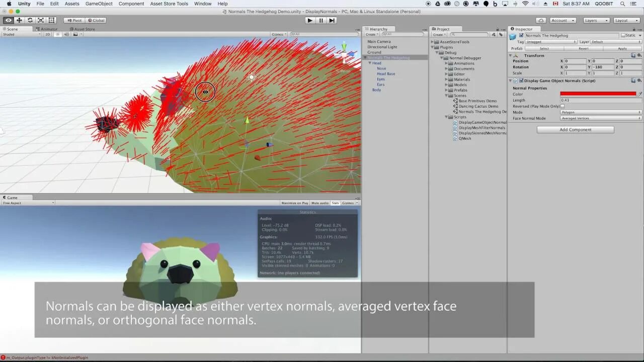Toggle Mute audio in Game view
This screenshot has width=644, height=362.
320,203
